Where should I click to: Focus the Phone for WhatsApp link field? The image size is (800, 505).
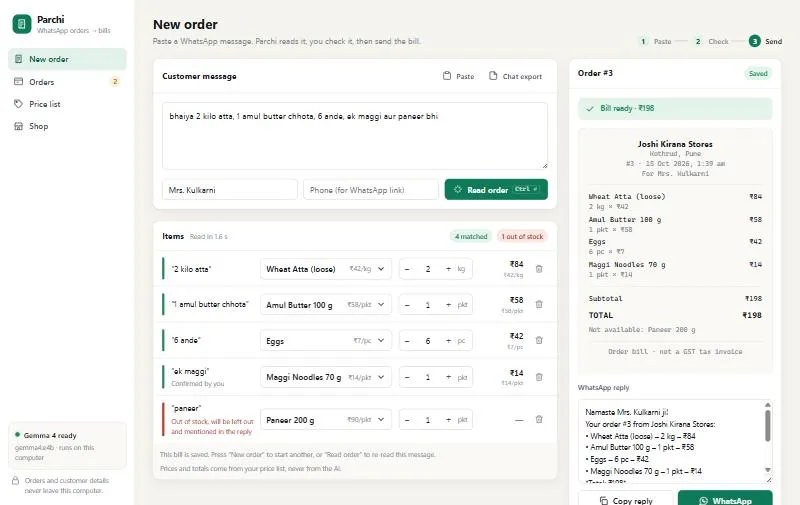pos(370,190)
